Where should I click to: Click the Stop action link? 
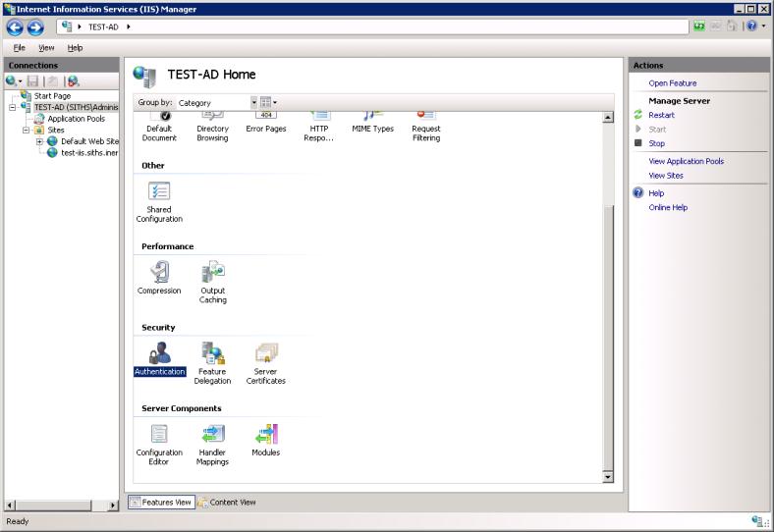coord(656,143)
